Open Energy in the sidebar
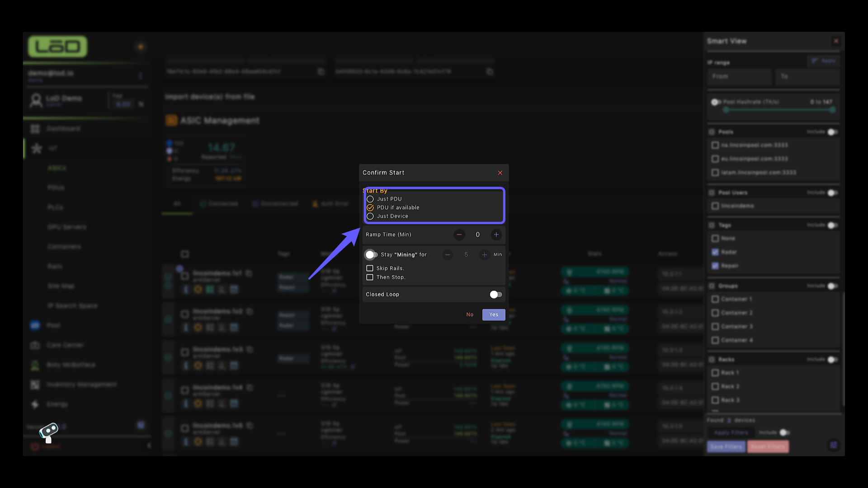 [x=57, y=404]
